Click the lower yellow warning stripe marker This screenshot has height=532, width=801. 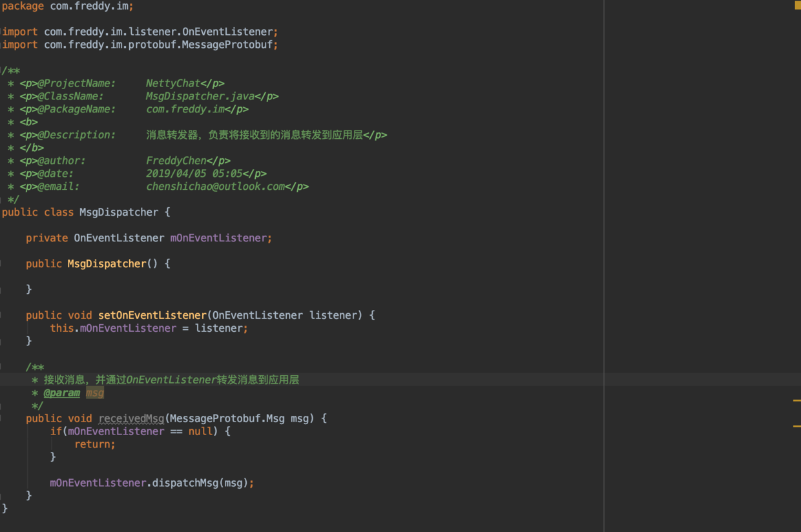(x=797, y=426)
